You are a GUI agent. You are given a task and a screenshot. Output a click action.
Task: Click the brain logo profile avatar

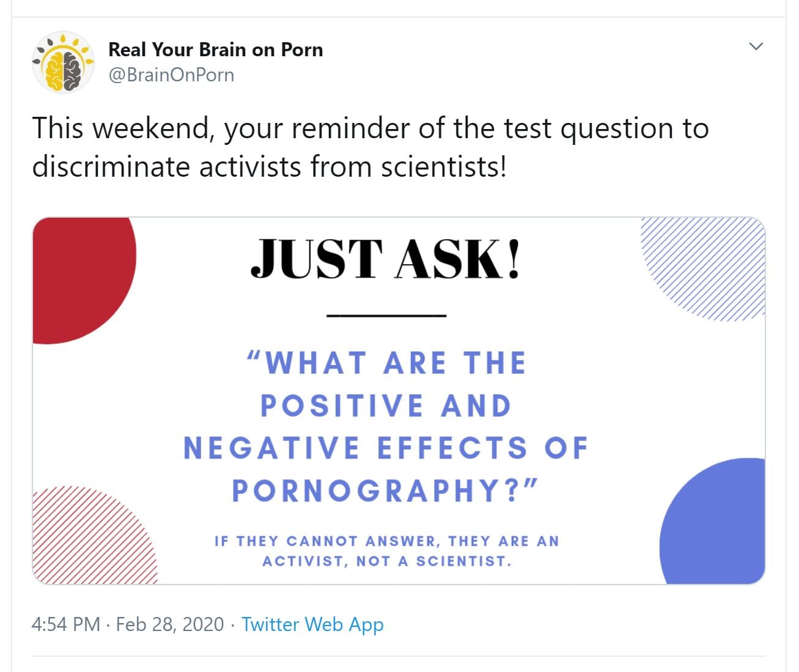64,62
